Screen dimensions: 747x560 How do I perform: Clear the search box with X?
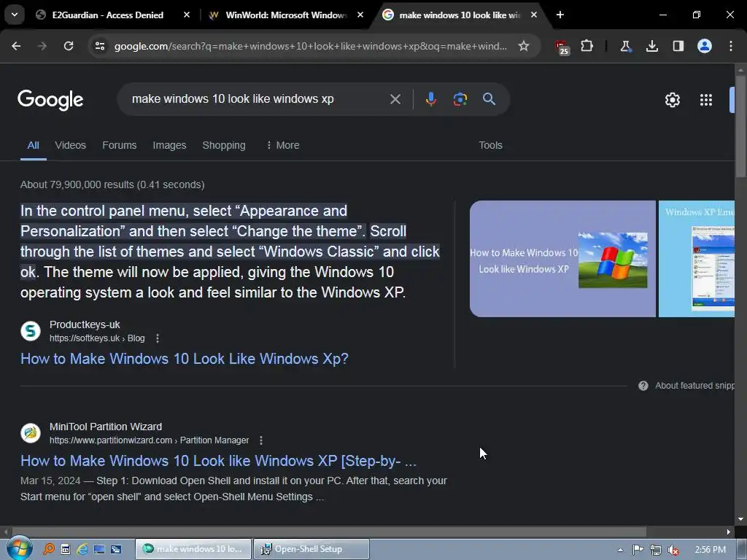tap(395, 99)
